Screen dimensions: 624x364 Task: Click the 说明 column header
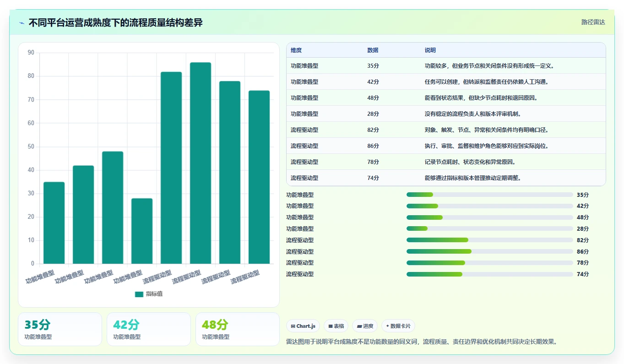[430, 50]
